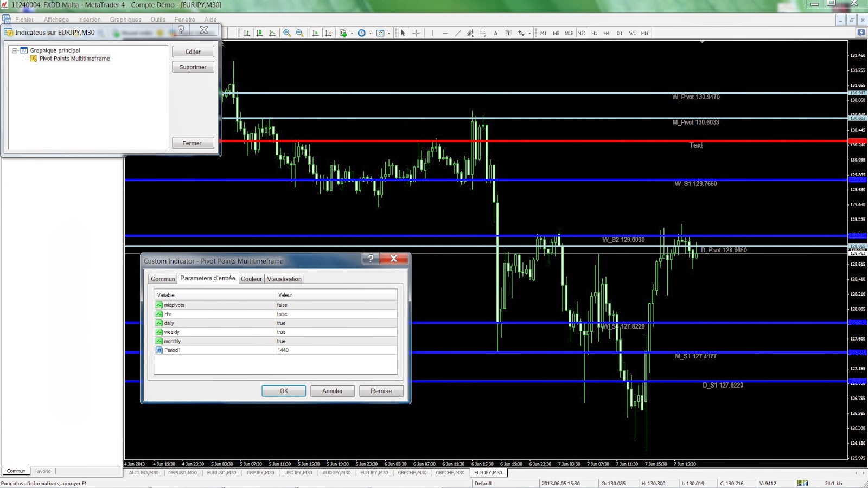Click the Annuler button
This screenshot has height=488, width=868.
tap(333, 391)
